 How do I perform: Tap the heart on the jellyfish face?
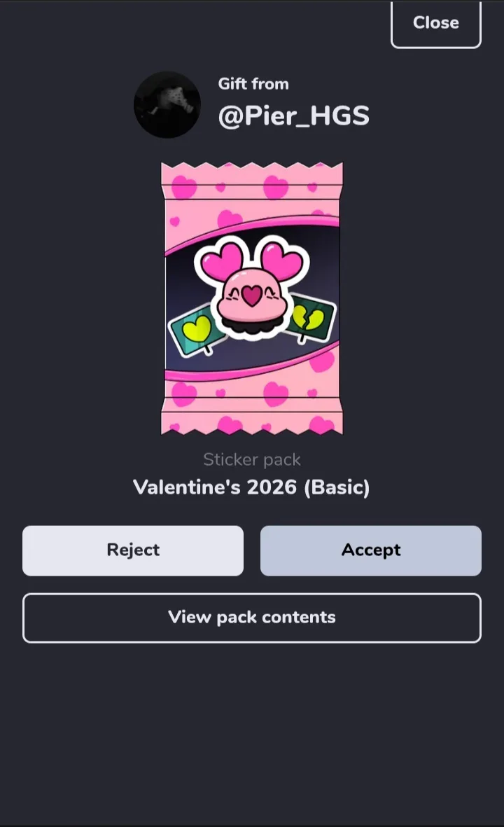pos(252,296)
